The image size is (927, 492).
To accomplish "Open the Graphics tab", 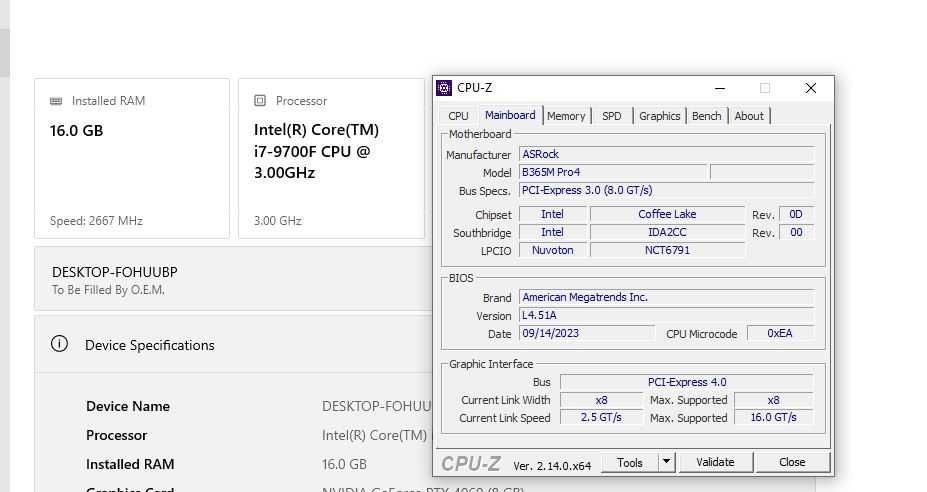I will [659, 116].
